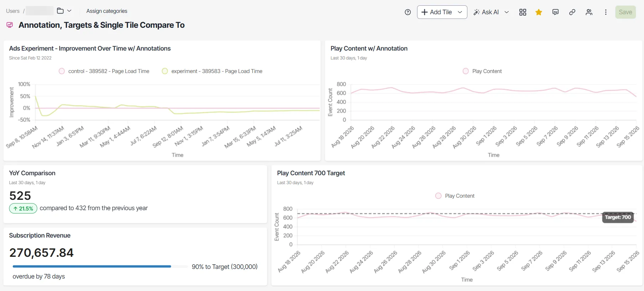
Task: Open the Play Content 700 Target title
Action: [x=311, y=173]
